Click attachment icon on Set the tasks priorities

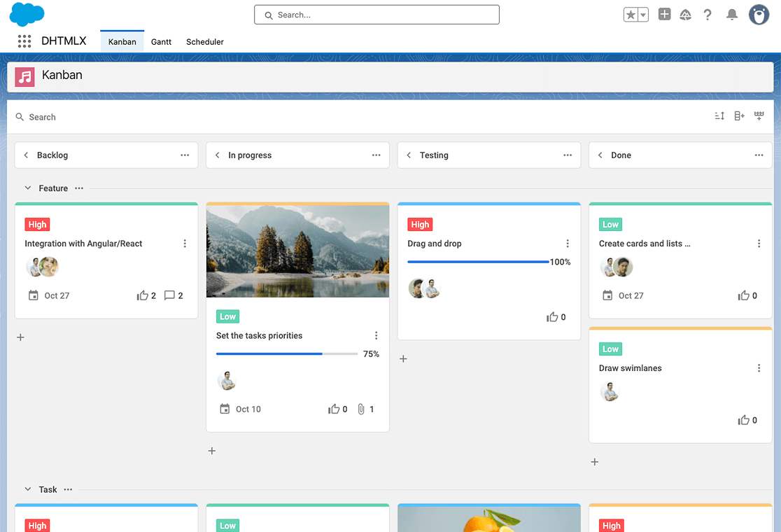click(361, 409)
